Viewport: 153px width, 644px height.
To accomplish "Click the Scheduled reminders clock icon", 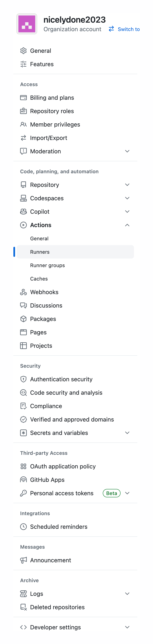I will tap(23, 526).
